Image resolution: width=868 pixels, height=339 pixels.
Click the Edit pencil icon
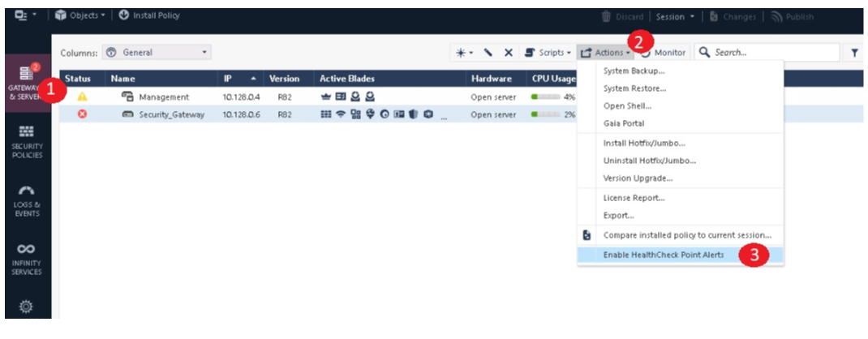pos(488,53)
